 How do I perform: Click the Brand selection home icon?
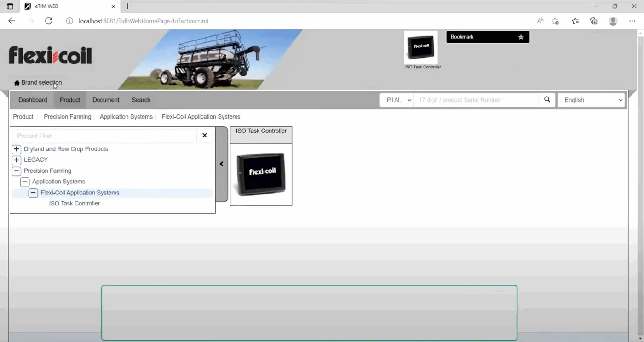coord(17,83)
